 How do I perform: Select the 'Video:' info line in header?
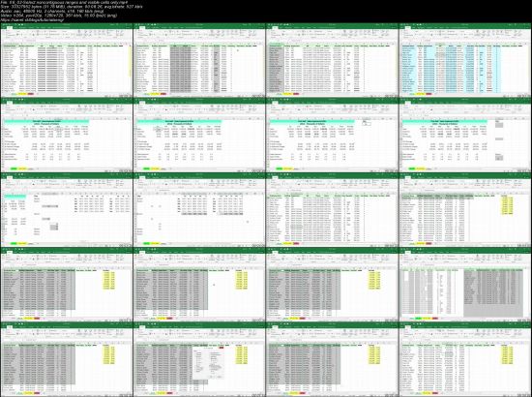(59, 15)
